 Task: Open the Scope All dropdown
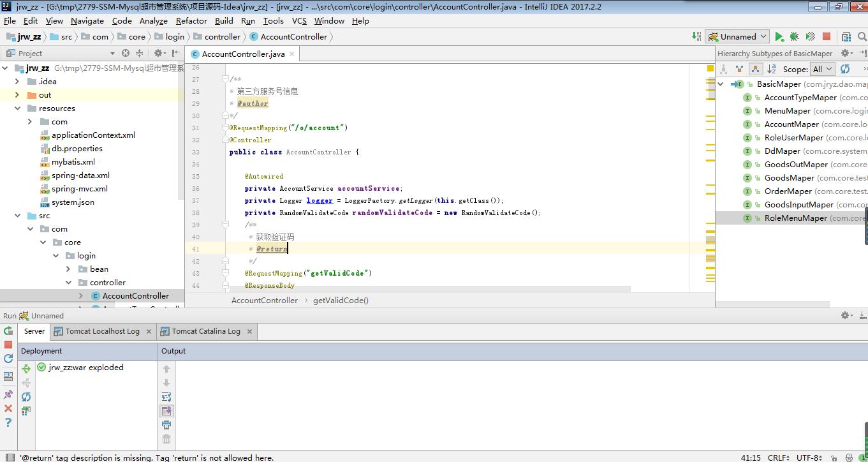pyautogui.click(x=823, y=69)
